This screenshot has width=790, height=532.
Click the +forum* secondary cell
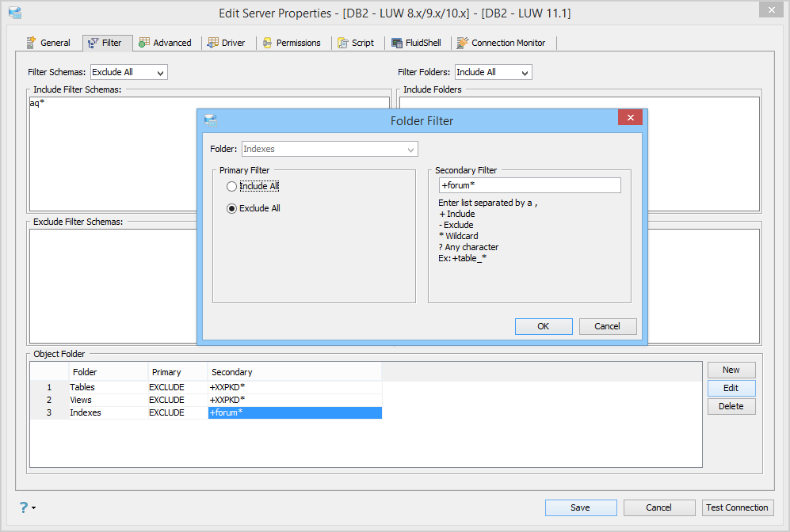[295, 412]
